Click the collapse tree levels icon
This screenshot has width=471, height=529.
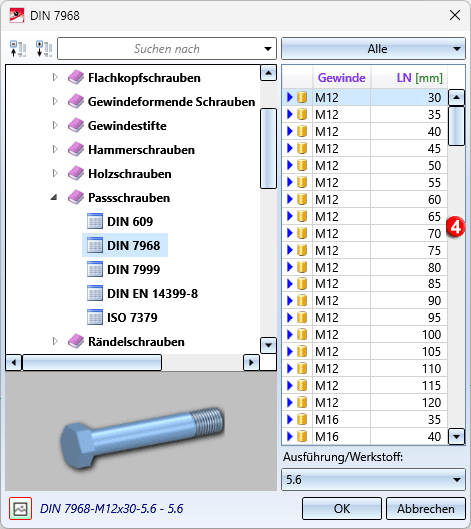18,49
